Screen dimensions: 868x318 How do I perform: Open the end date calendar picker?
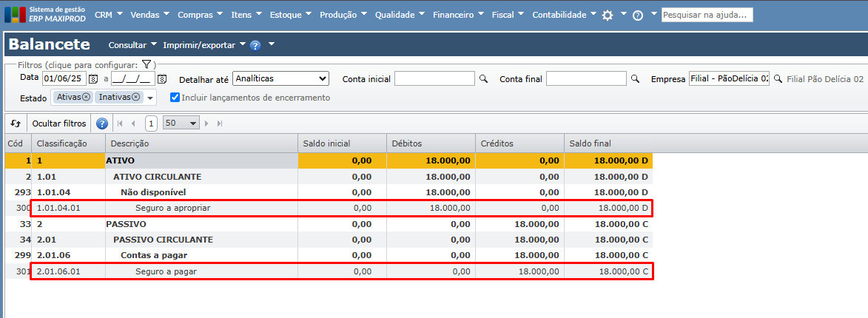point(162,78)
